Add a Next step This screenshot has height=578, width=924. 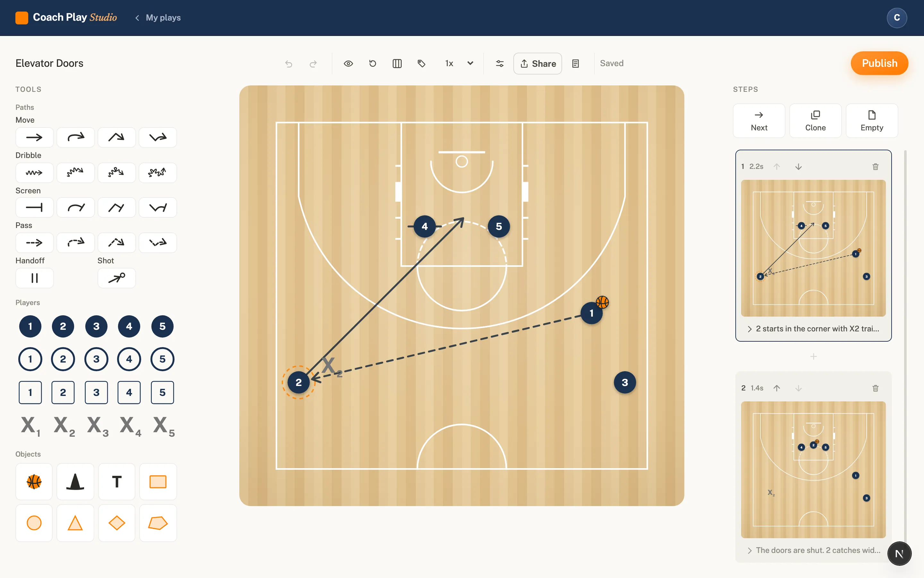(759, 121)
